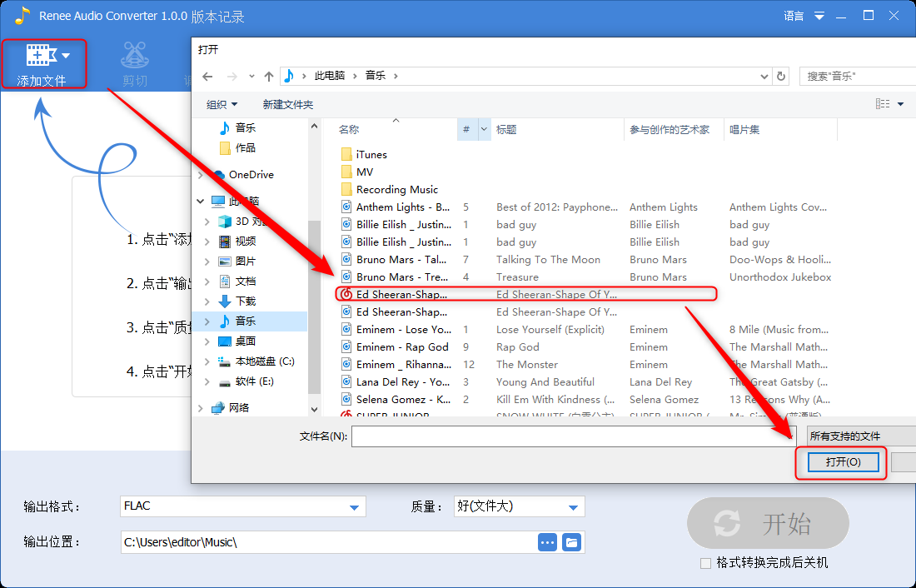The image size is (916, 588).
Task: Select the 软件 (E:) drive icon
Action: [224, 382]
